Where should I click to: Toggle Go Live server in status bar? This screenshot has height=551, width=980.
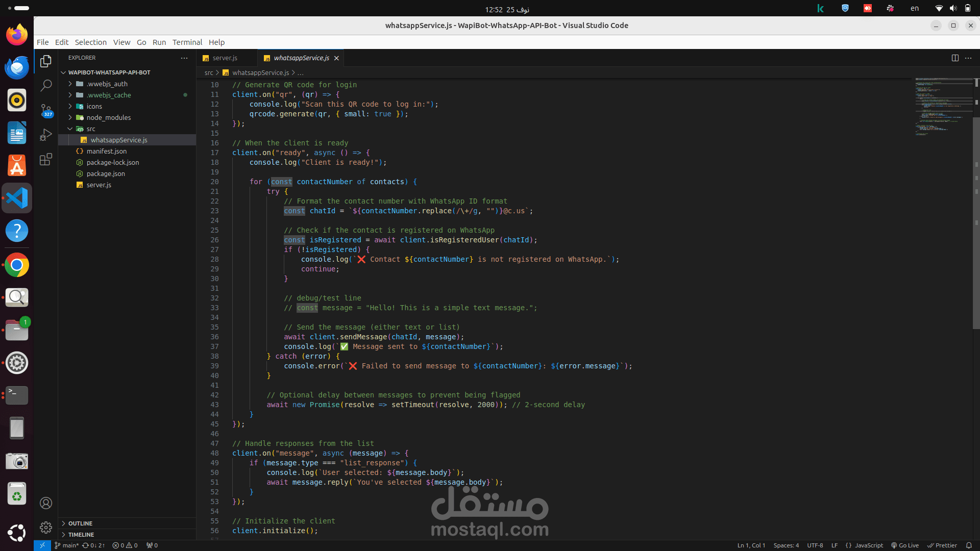tap(905, 545)
